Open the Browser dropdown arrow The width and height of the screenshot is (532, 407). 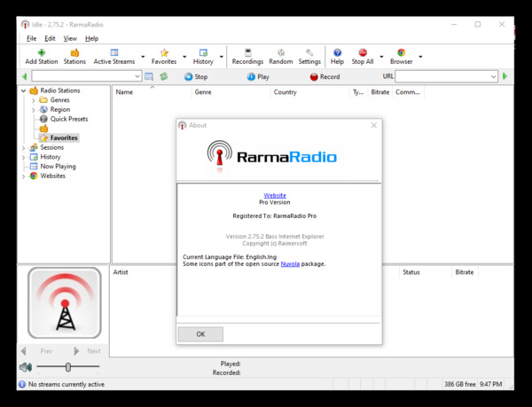coord(420,57)
